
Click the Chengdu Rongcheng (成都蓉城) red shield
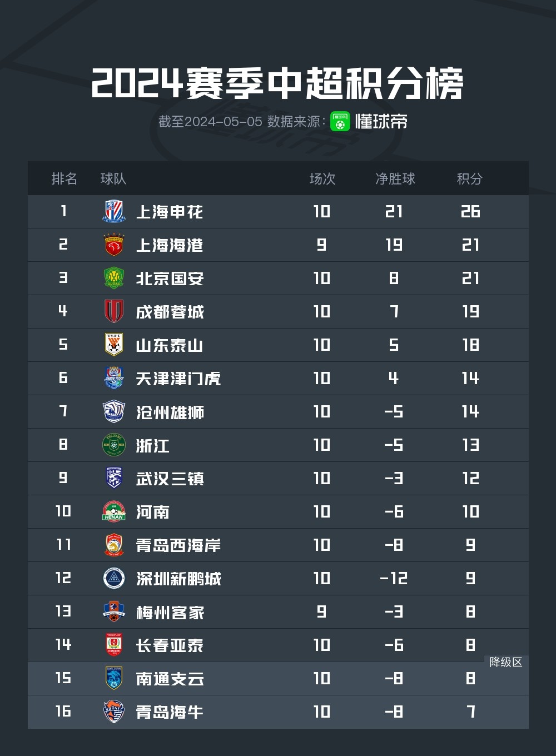[x=114, y=312]
